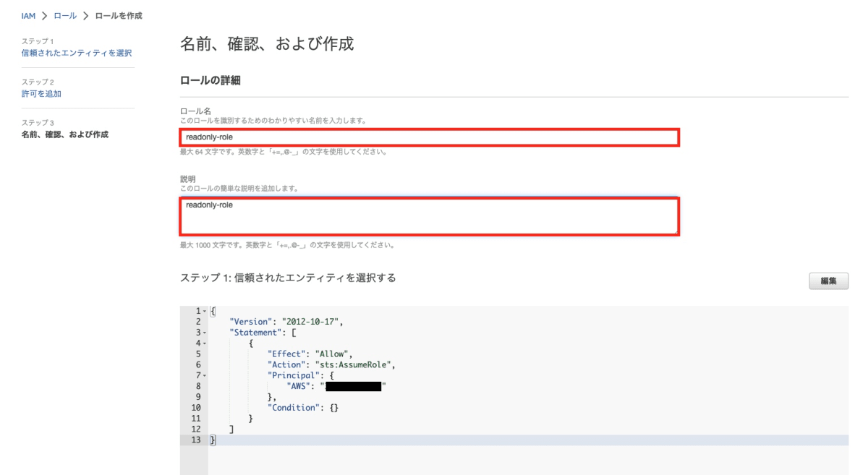The height and width of the screenshot is (475, 868).
Task: Click the ロールを作成 breadcrumb text
Action: tap(119, 16)
